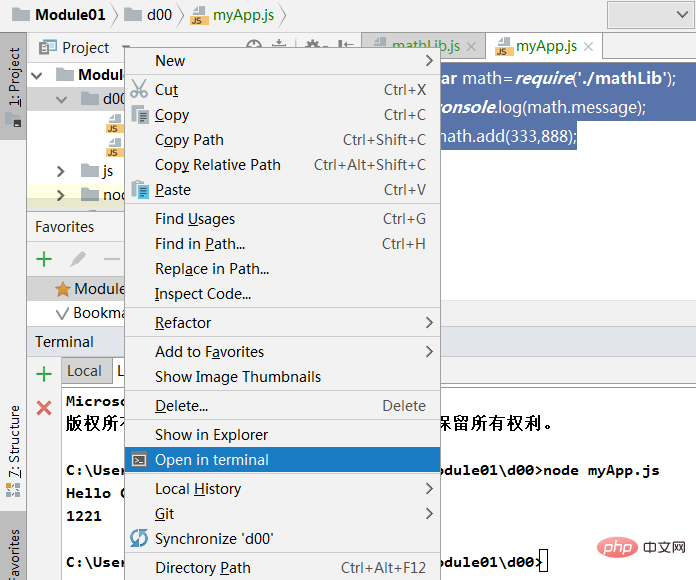
Task: Expand Add to Favorites submenu arrow
Action: (x=429, y=351)
